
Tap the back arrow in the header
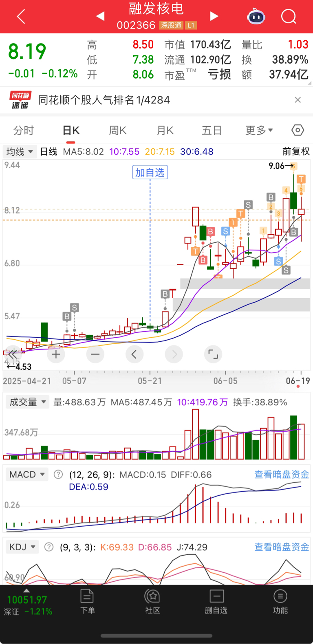(x=21, y=17)
